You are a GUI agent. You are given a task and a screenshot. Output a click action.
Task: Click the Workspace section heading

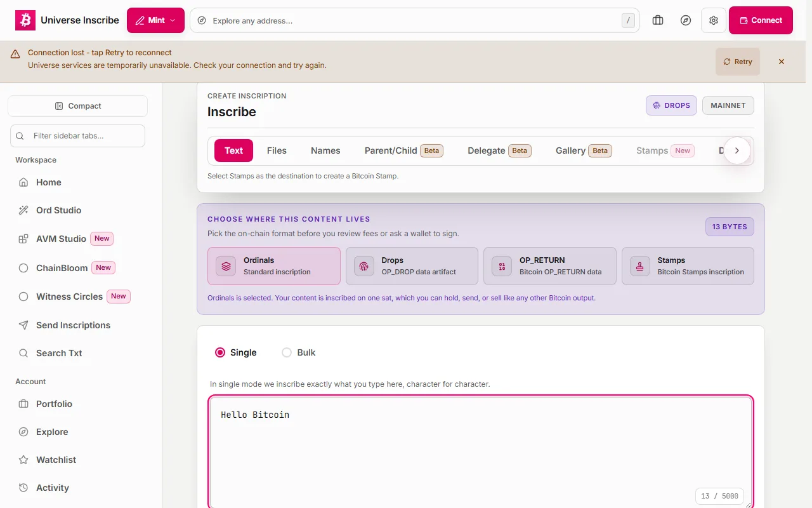pos(36,160)
